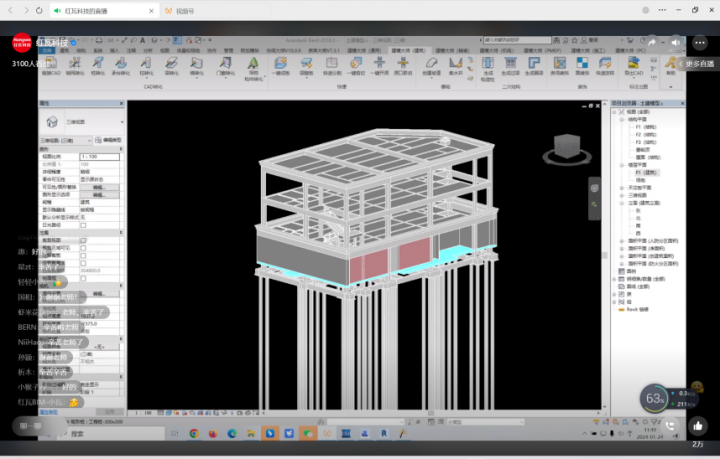720x459 pixels.
Task: Toggle the 日光路径 checkbox in properties
Action: (x=84, y=224)
